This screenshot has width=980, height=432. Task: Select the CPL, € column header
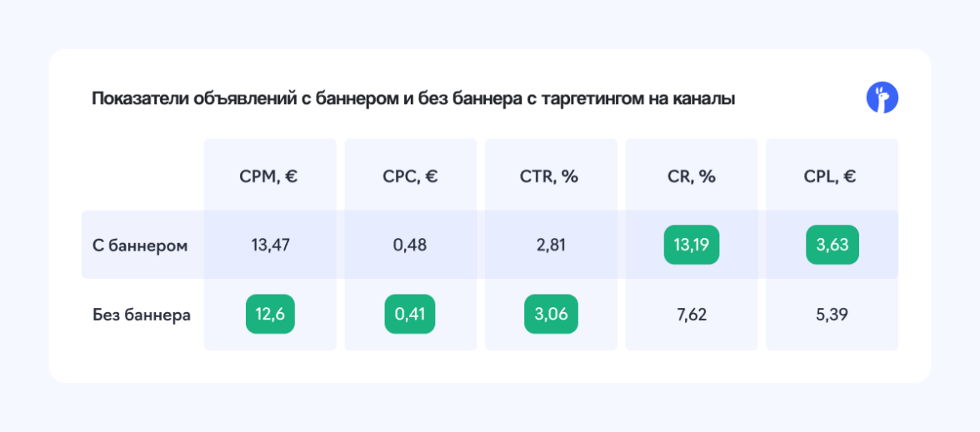(831, 176)
